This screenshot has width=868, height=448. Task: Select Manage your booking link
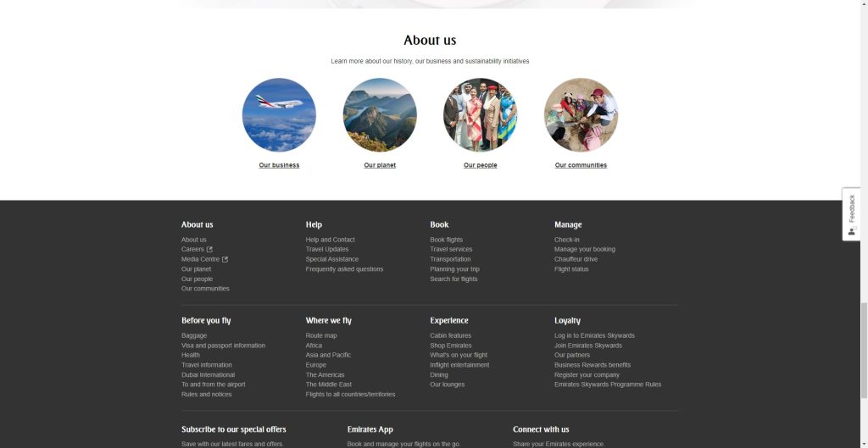(x=584, y=250)
